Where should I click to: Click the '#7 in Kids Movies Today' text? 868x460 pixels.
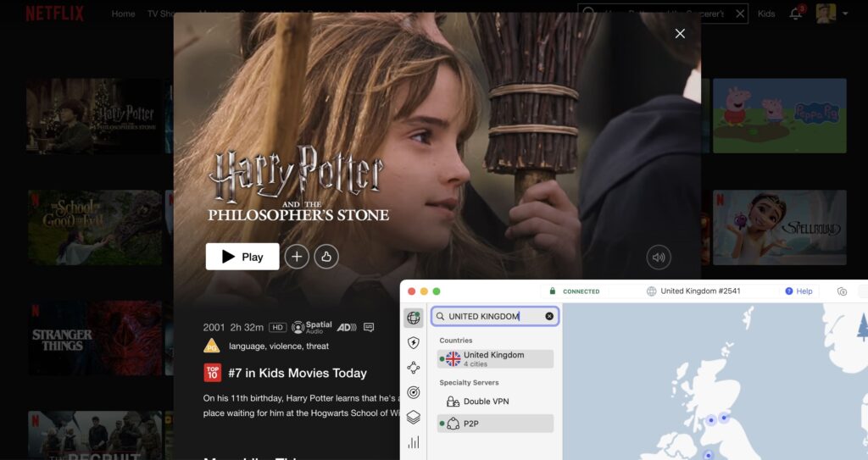click(298, 373)
